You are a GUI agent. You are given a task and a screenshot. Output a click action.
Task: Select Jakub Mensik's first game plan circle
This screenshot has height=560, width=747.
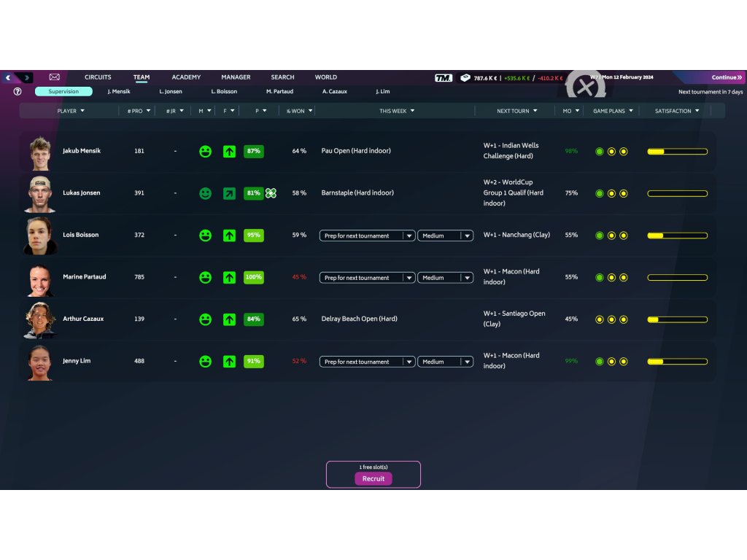[600, 152]
